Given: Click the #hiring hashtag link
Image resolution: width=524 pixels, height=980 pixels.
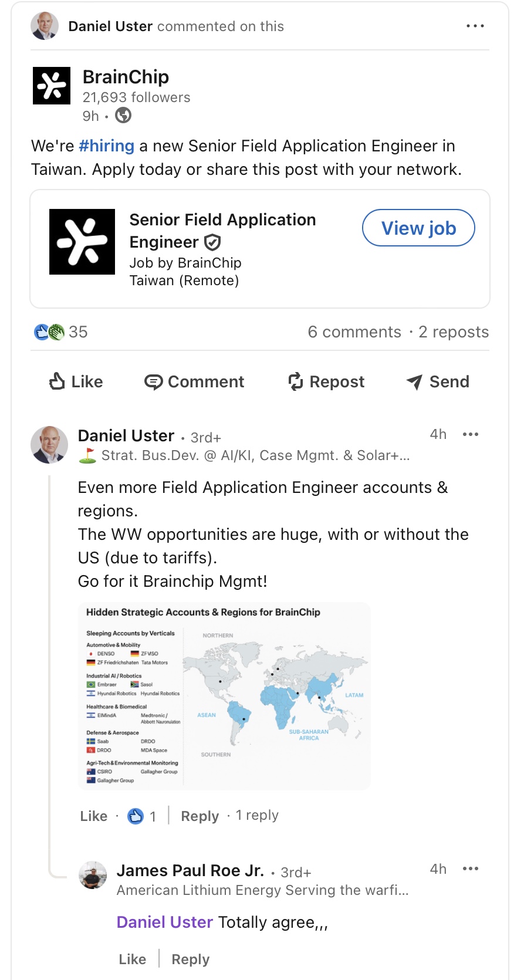Looking at the screenshot, I should coord(106,146).
